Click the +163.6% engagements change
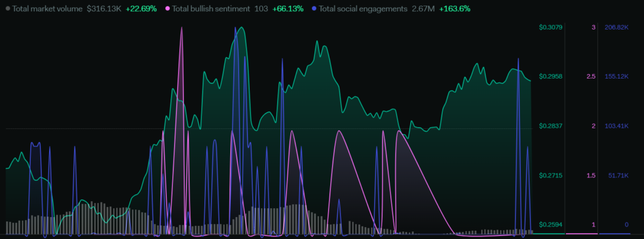 click(x=455, y=9)
